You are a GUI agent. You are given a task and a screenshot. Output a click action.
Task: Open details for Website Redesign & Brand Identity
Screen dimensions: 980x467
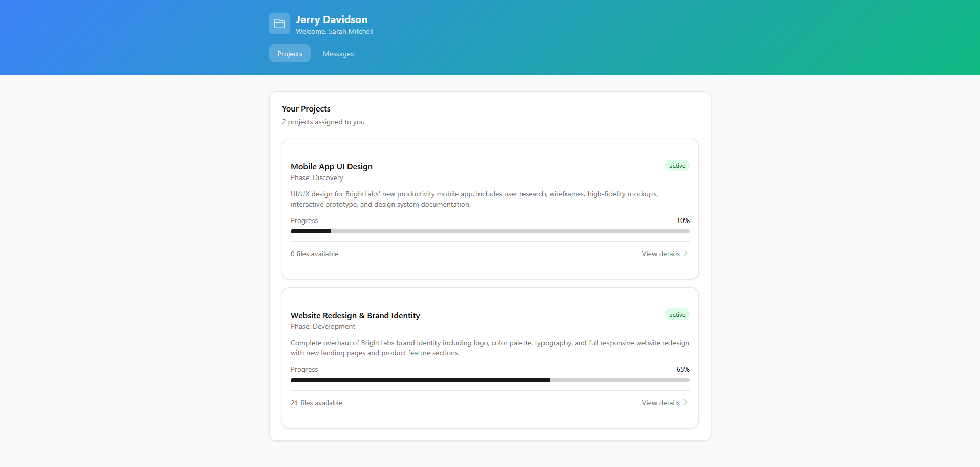point(660,403)
